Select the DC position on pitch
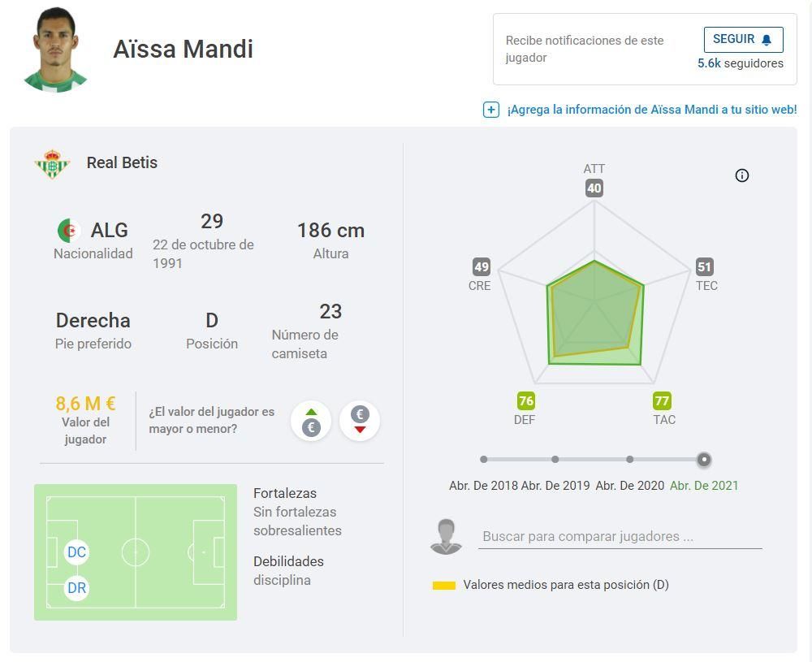The width and height of the screenshot is (812, 662). point(76,552)
